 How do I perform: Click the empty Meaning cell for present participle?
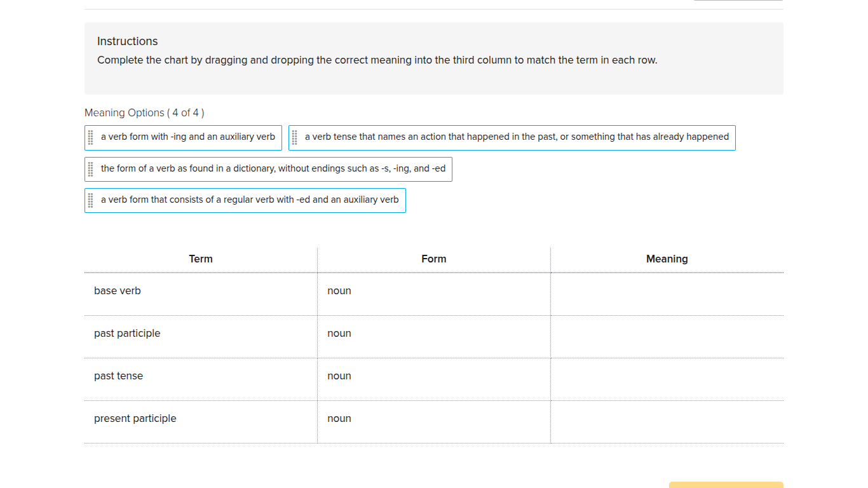667,421
